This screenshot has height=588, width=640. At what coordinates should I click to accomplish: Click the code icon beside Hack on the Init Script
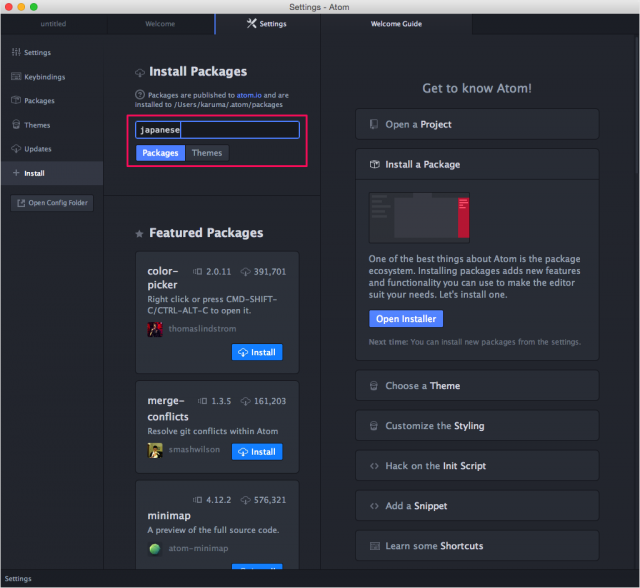[374, 466]
